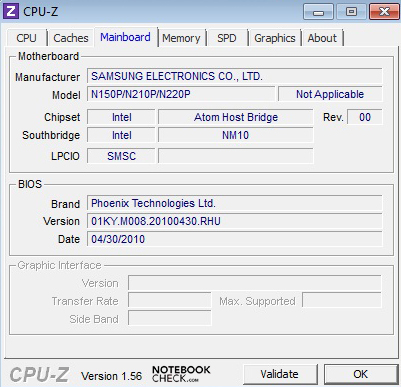
Task: Click the OK button
Action: tap(361, 374)
